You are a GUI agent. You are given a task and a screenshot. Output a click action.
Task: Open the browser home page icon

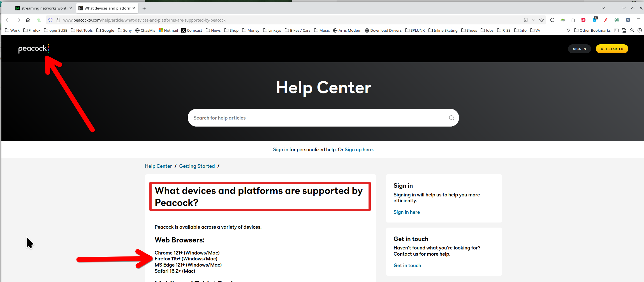(x=28, y=20)
